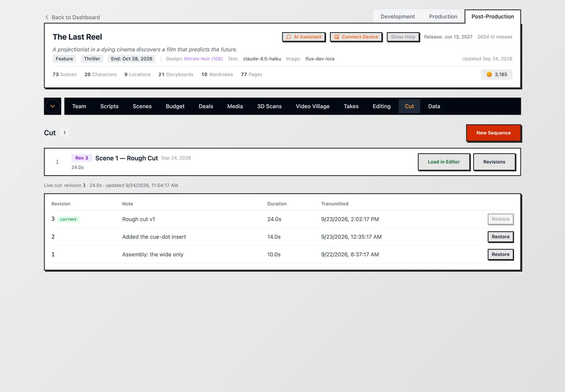This screenshot has height=392, width=565.
Task: Click the 10 Wardrobes stat
Action: coord(217,75)
